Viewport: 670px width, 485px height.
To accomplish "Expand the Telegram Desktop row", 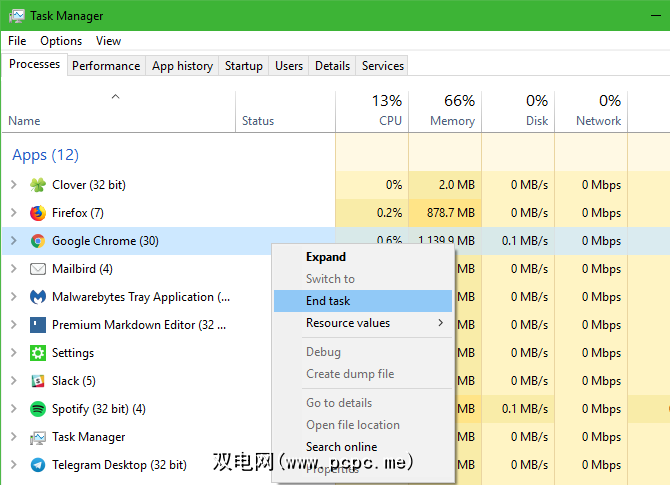I will 14,464.
